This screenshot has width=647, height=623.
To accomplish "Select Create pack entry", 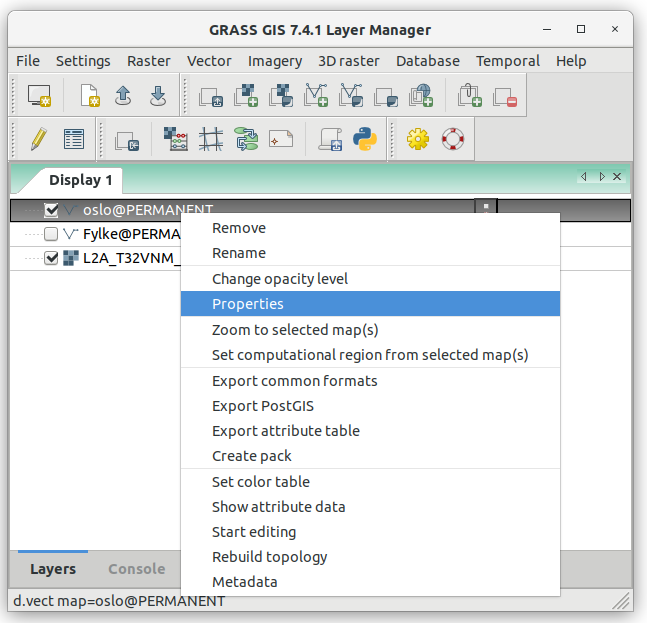I will 370,456.
